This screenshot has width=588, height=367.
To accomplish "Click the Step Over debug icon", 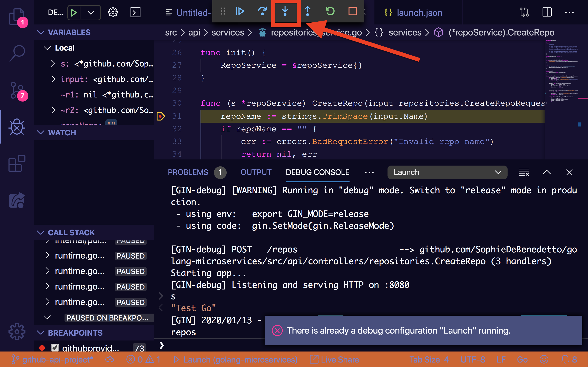I will 262,11.
